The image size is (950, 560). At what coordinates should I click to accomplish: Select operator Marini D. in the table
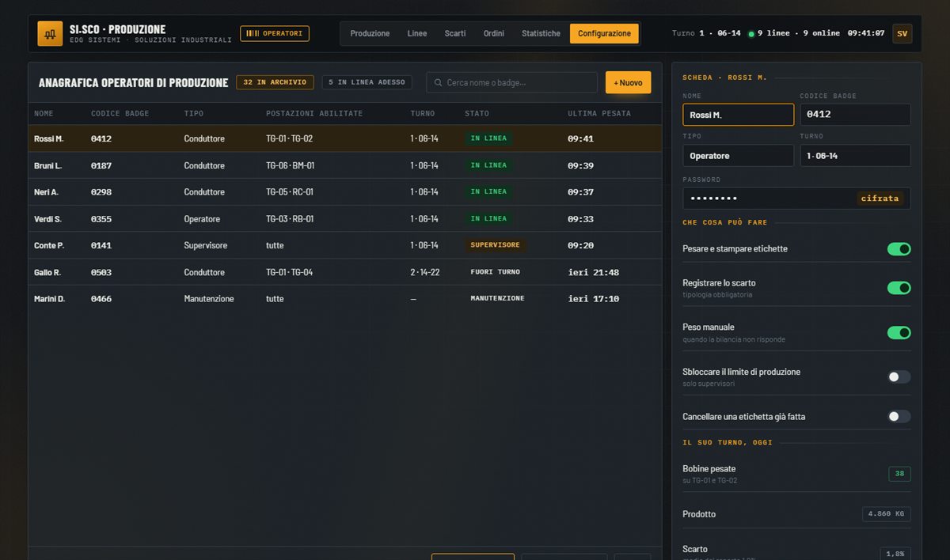pos(345,299)
